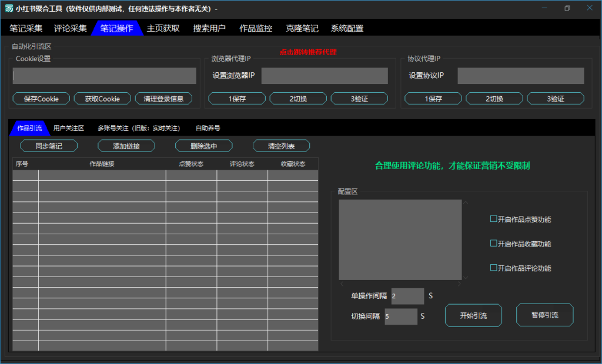Click text area scroll left arrow
The height and width of the screenshot is (364, 602).
click(x=342, y=284)
